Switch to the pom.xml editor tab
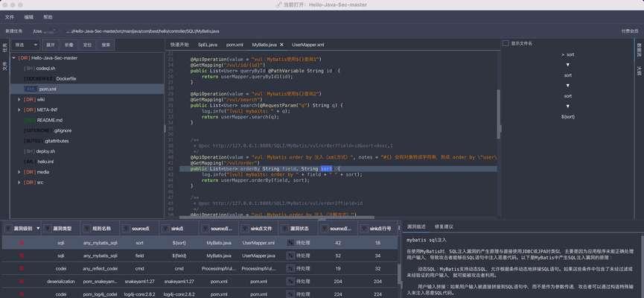This screenshot has width=644, height=298. point(235,45)
